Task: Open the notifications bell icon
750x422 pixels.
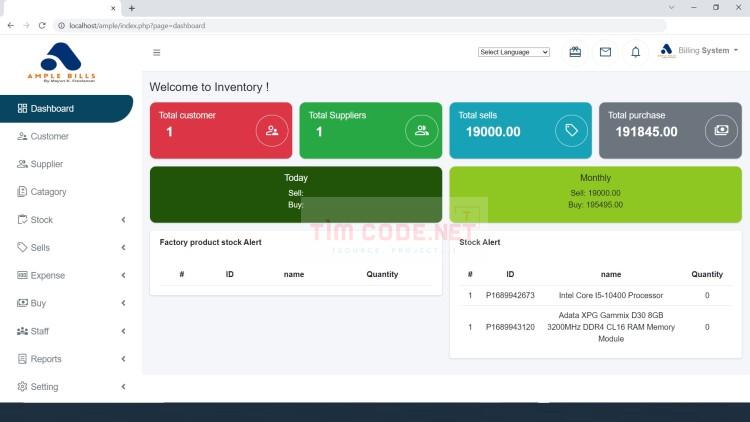Action: click(635, 52)
